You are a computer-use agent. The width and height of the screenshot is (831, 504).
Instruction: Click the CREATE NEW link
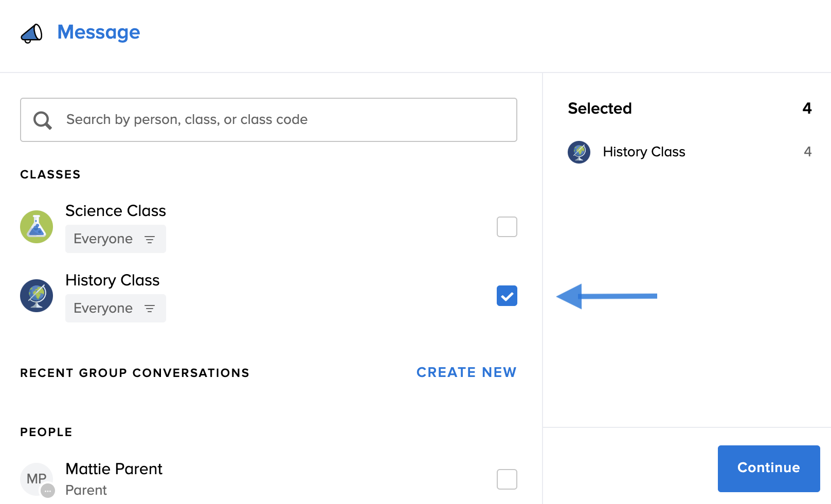tap(466, 372)
